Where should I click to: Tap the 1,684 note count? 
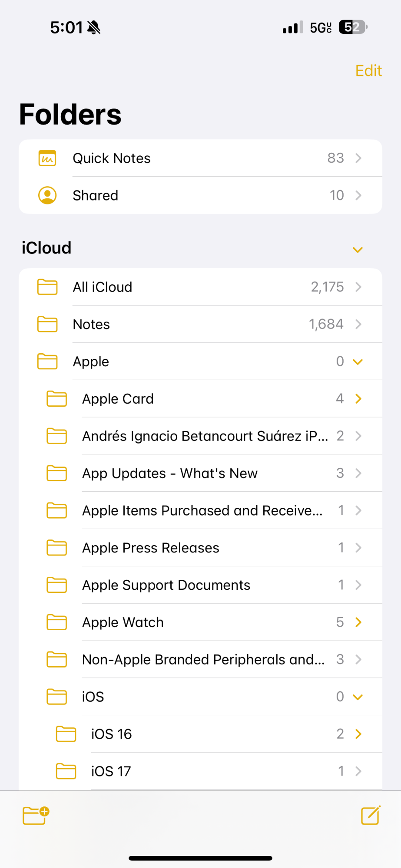[326, 324]
